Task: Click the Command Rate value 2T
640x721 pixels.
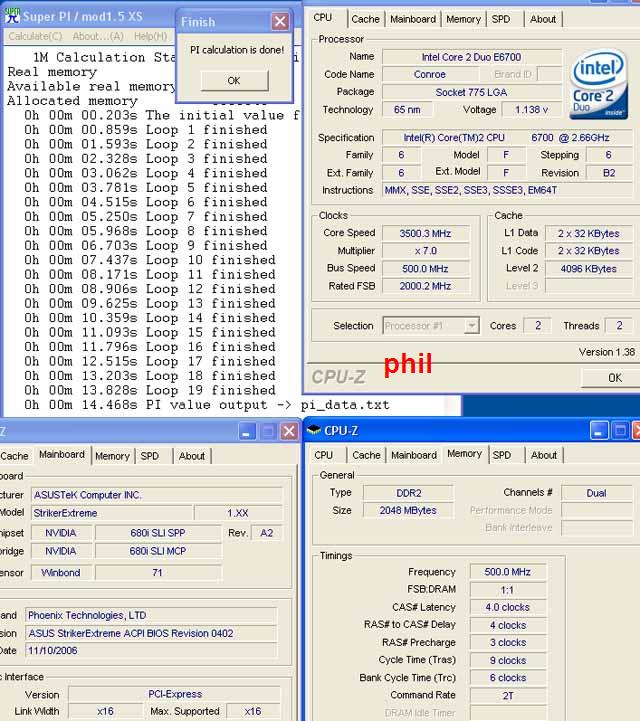Action: click(508, 696)
